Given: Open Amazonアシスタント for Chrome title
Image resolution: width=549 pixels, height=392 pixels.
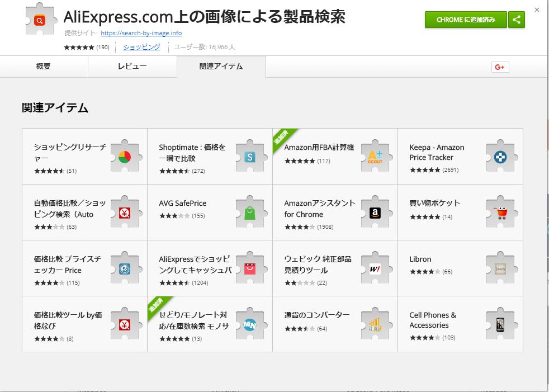Looking at the screenshot, I should click(320, 209).
